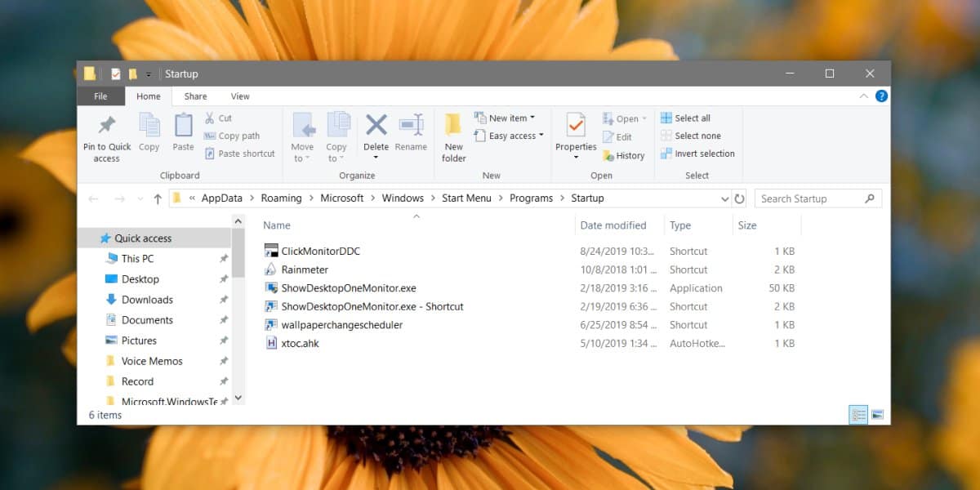This screenshot has width=980, height=490.
Task: Open address bar history dropdown arrow
Action: [x=725, y=198]
